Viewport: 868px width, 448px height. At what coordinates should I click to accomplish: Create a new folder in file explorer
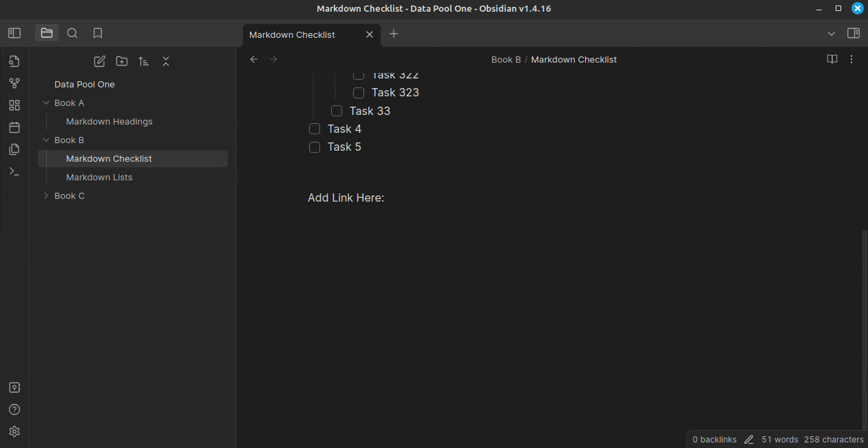122,61
